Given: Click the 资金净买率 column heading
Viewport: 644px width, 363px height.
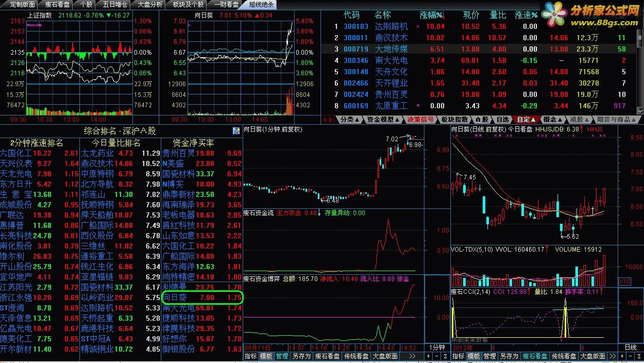Looking at the screenshot, I should (x=193, y=143).
